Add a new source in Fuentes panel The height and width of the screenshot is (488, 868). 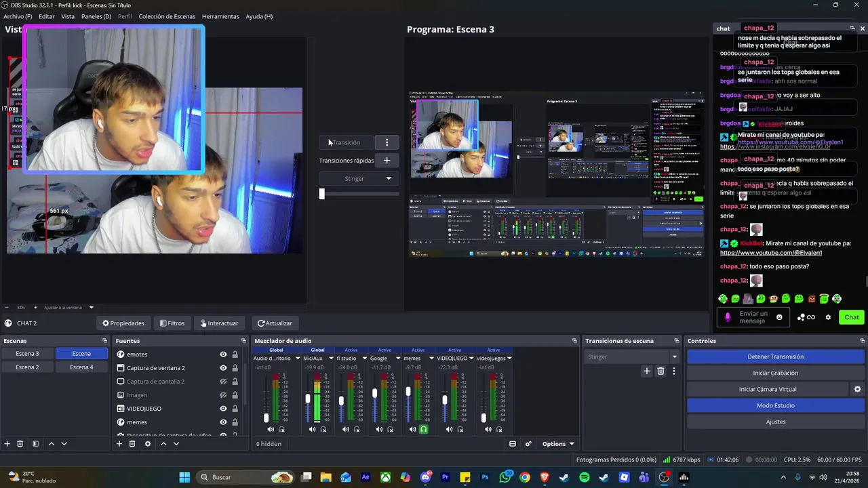[119, 444]
